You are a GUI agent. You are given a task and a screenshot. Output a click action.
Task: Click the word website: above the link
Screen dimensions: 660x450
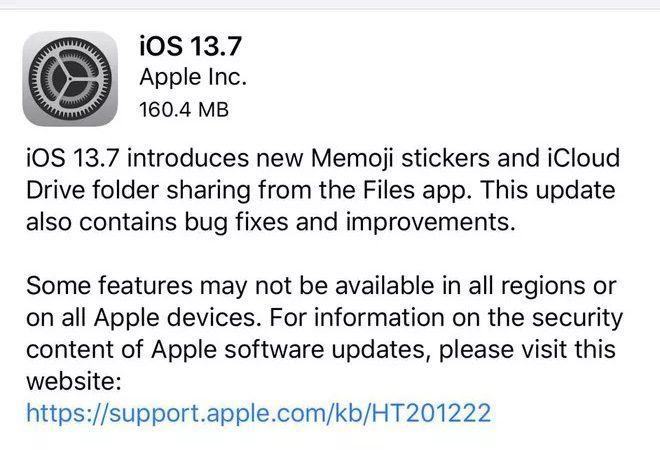coord(74,381)
